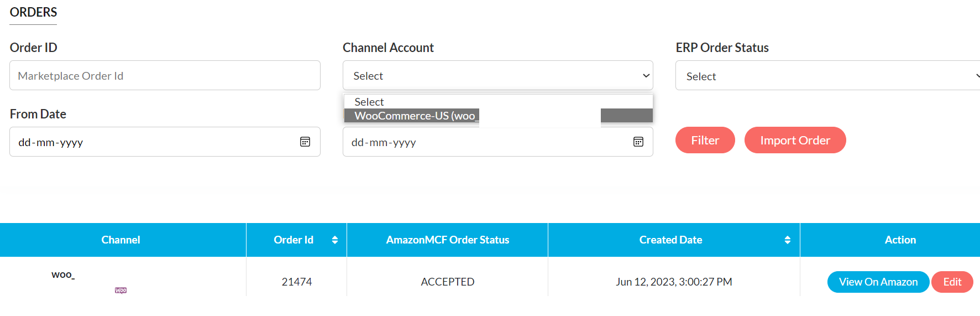Select the order number 21474 cell

[296, 282]
